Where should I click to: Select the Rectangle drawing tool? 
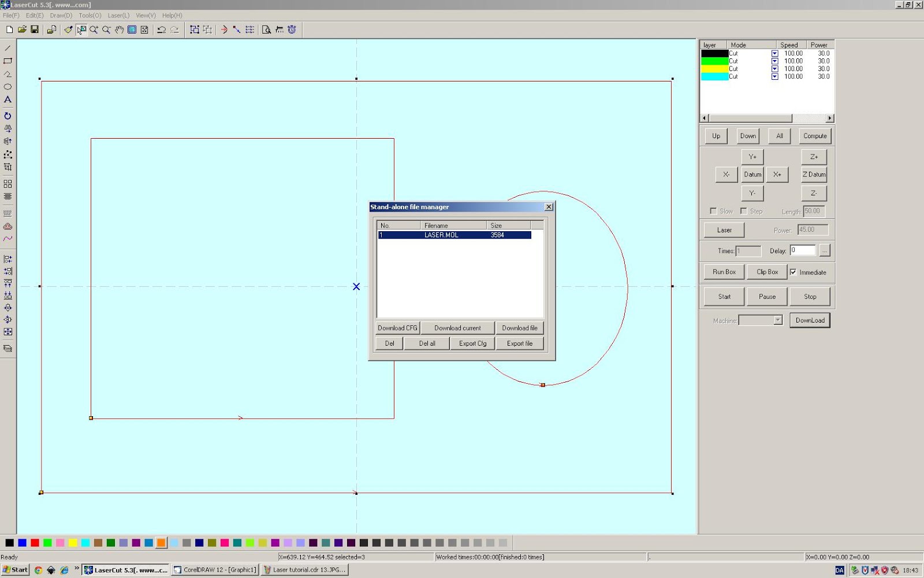coord(8,61)
